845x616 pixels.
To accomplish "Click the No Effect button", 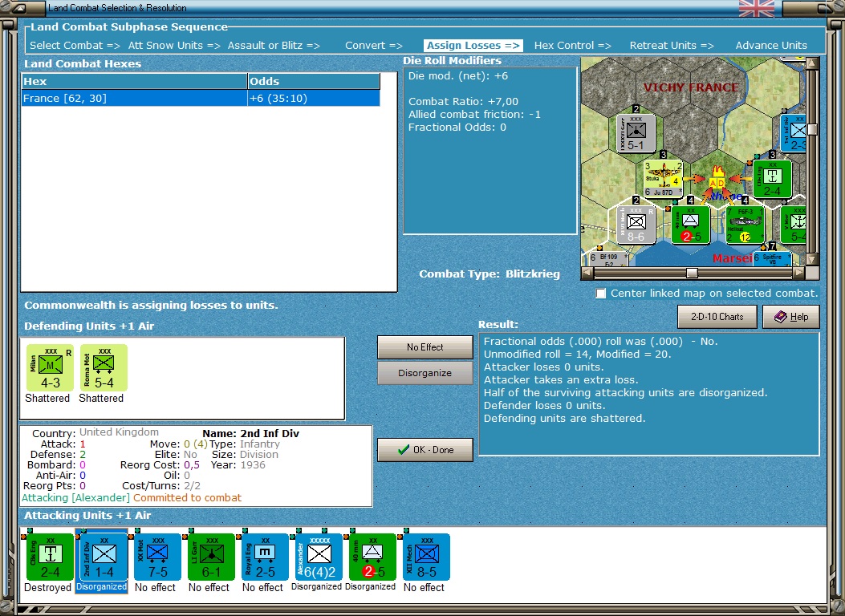I will [425, 347].
